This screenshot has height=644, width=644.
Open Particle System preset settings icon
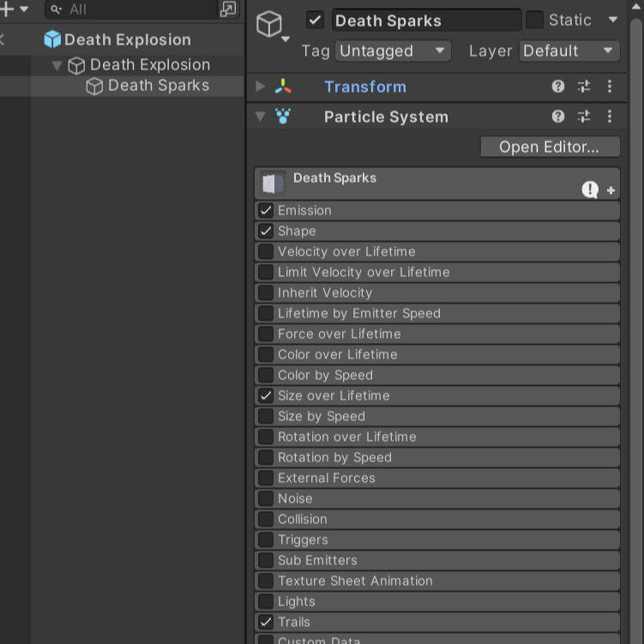point(584,117)
